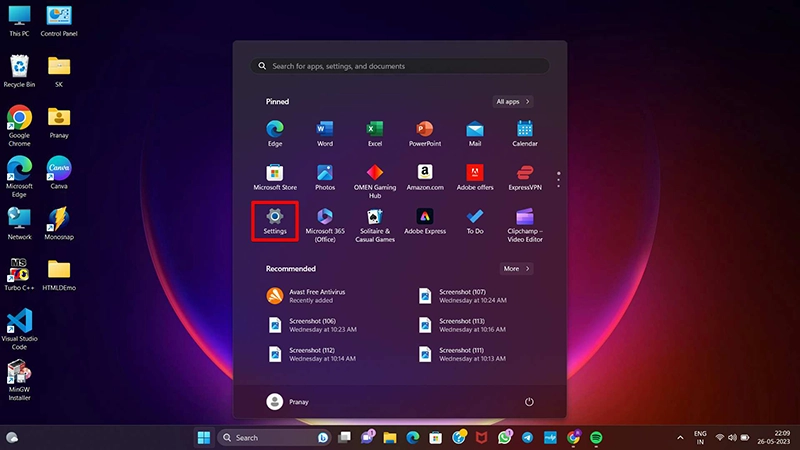
Task: Open WhatsApp from the taskbar
Action: point(505,437)
